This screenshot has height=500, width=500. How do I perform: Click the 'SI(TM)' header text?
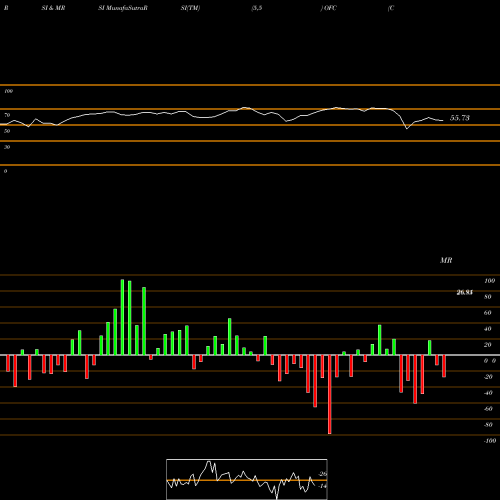190,8
